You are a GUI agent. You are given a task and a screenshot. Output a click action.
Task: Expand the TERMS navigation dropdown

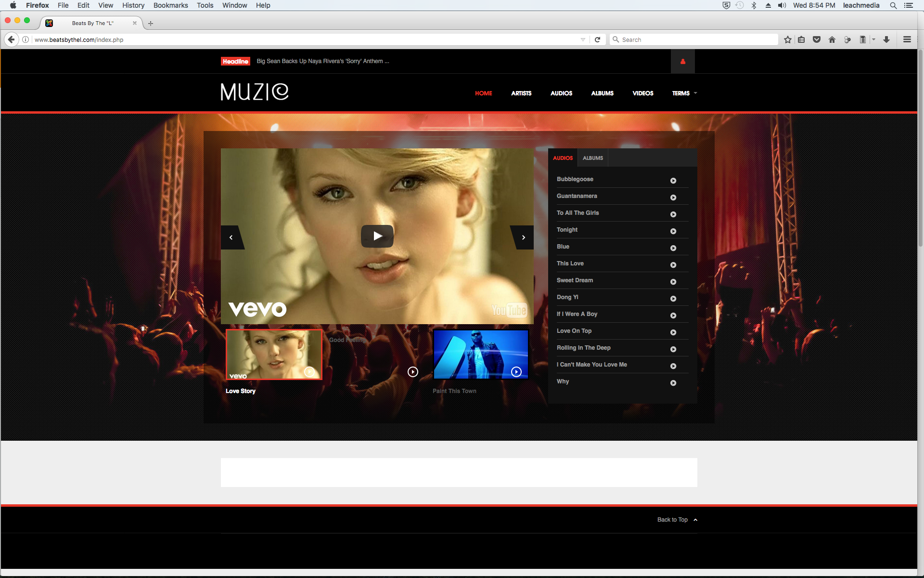point(684,93)
